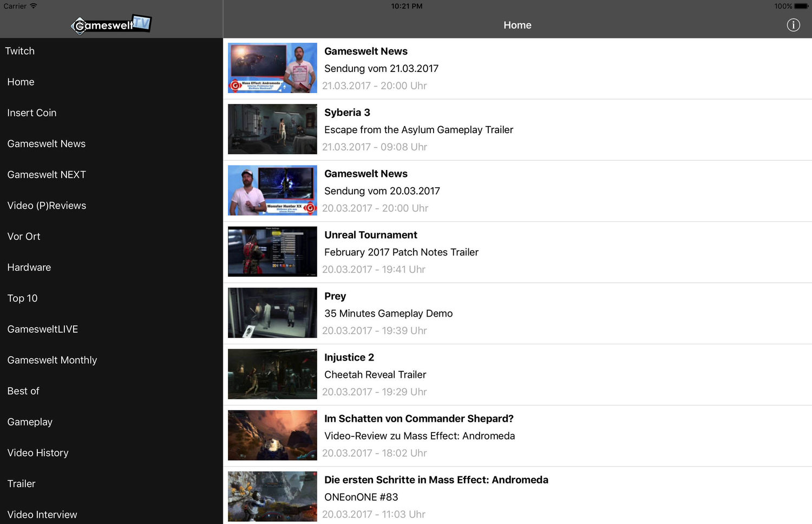Select title 'Syberia 3'
812x524 pixels.
pyautogui.click(x=347, y=113)
